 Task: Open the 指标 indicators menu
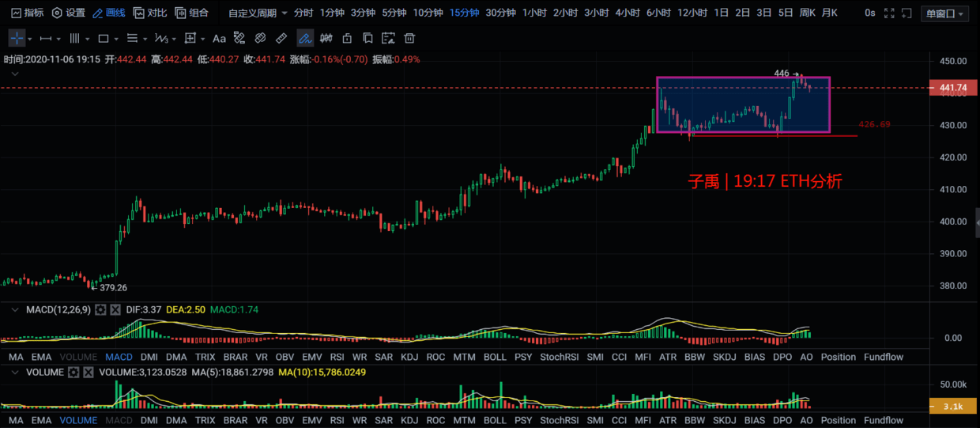click(26, 13)
